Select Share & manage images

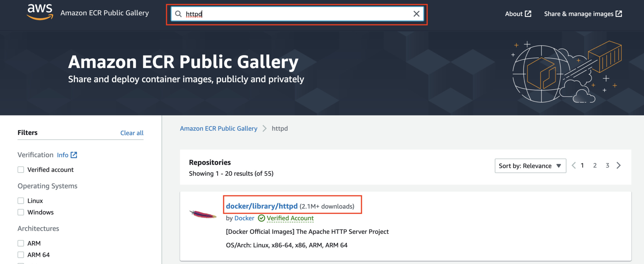pos(579,13)
